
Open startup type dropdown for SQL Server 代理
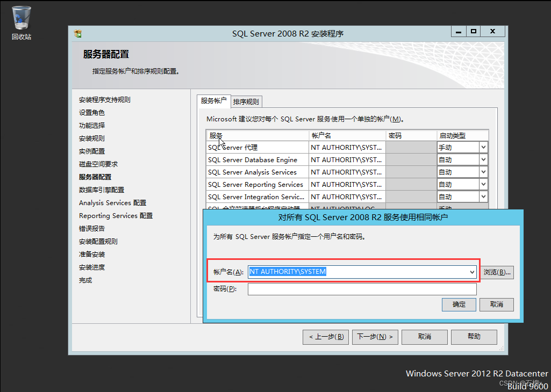pos(483,147)
